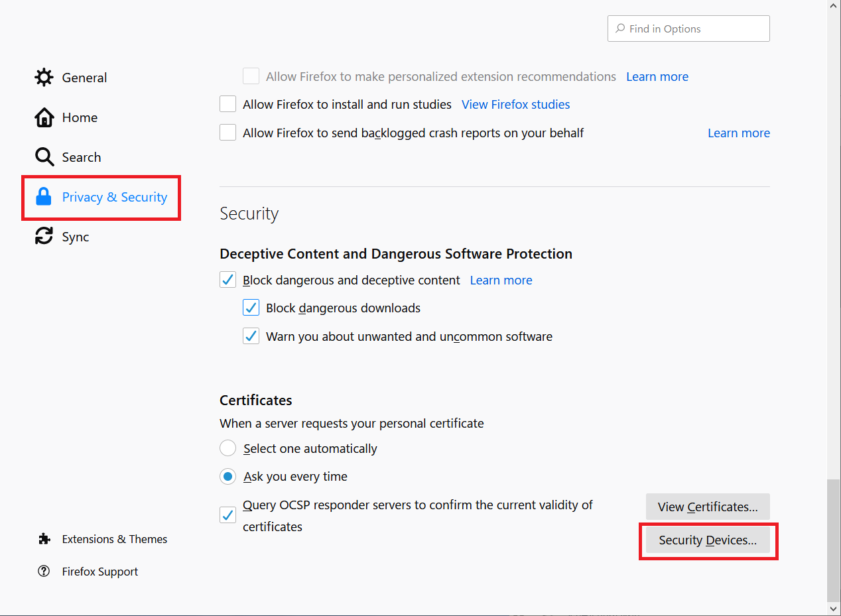Click the General gear icon in sidebar

pos(44,77)
